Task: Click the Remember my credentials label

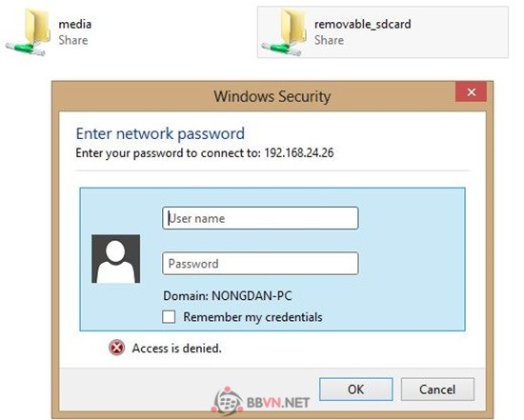Action: coord(253,317)
